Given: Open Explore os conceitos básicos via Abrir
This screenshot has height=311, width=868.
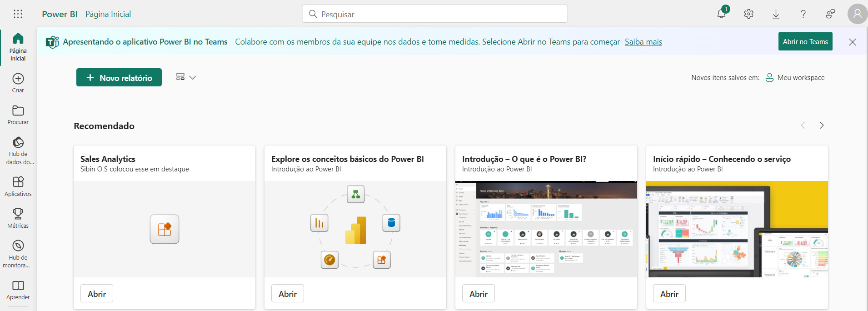Looking at the screenshot, I should coord(288,294).
